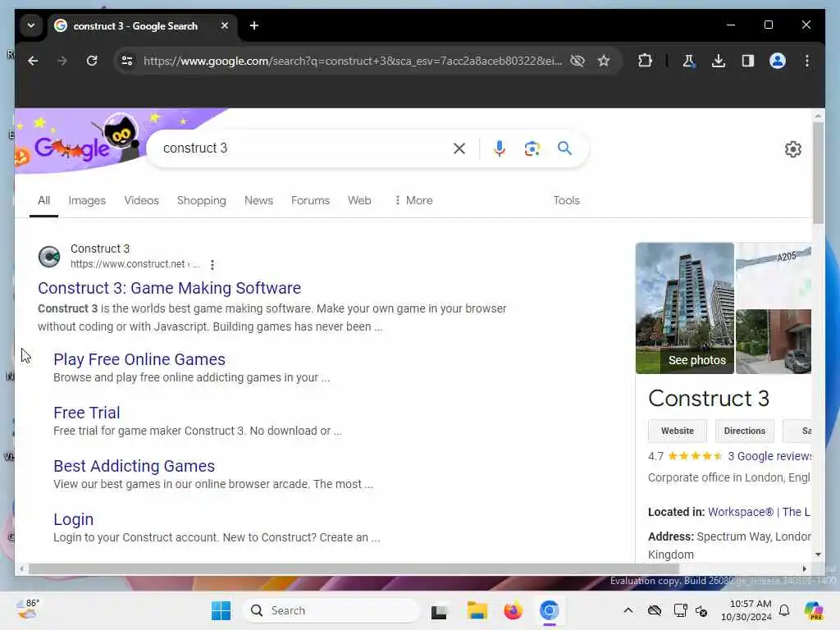Expand the More search filters menu
This screenshot has height=630, width=840.
(x=413, y=200)
